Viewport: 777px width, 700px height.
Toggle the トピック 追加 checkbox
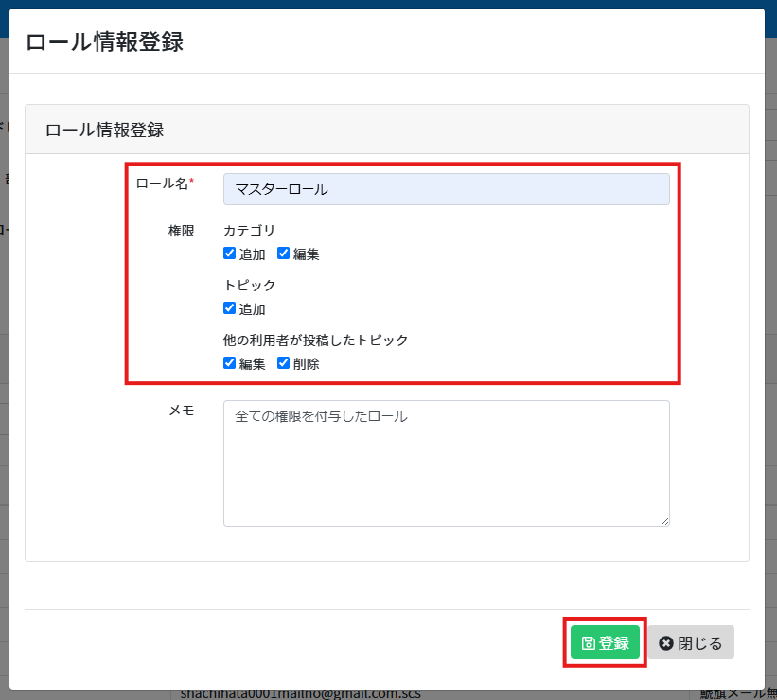click(229, 308)
